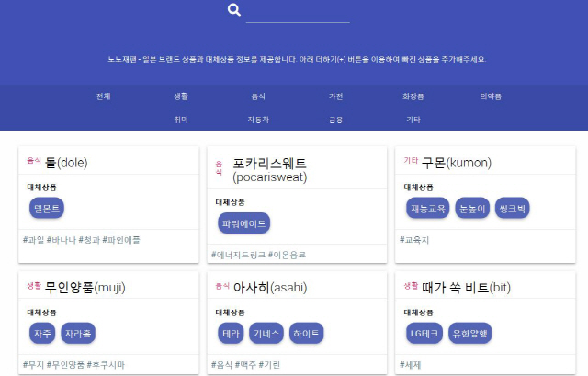Click the #후쿠시마 hashtag
588x376 pixels.
[x=106, y=365]
